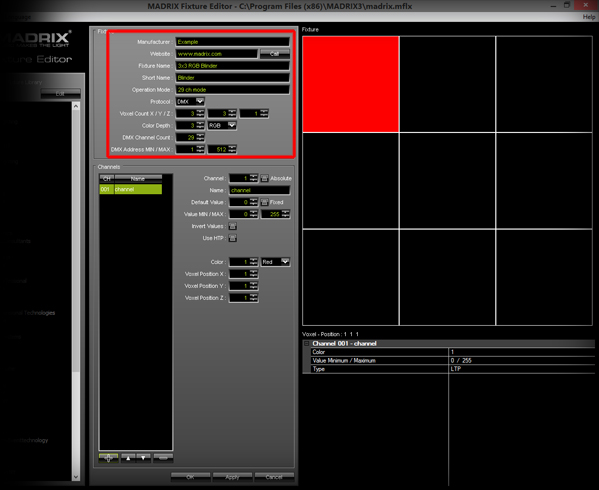The width and height of the screenshot is (599, 490).
Task: Move the selected channel up in the list
Action: pyautogui.click(x=128, y=458)
